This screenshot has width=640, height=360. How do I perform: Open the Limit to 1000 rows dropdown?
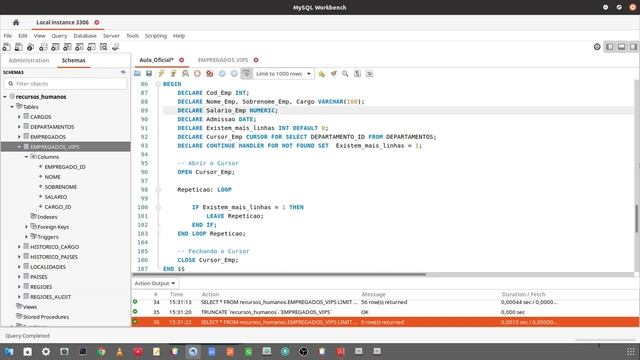[x=284, y=74]
